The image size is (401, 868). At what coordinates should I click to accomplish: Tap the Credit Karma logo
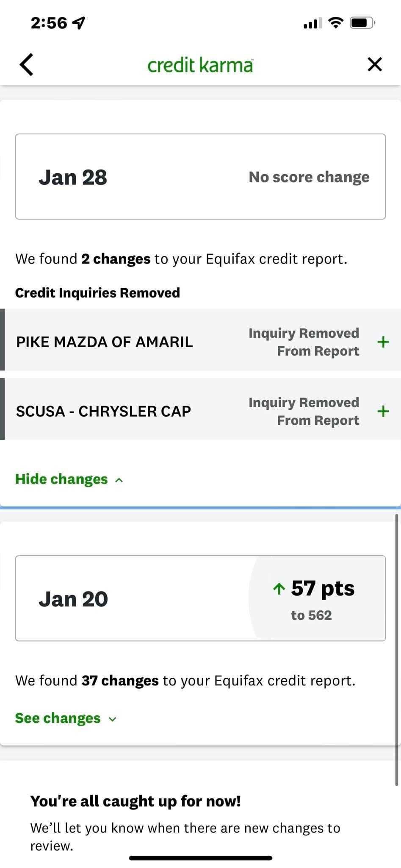(x=200, y=65)
